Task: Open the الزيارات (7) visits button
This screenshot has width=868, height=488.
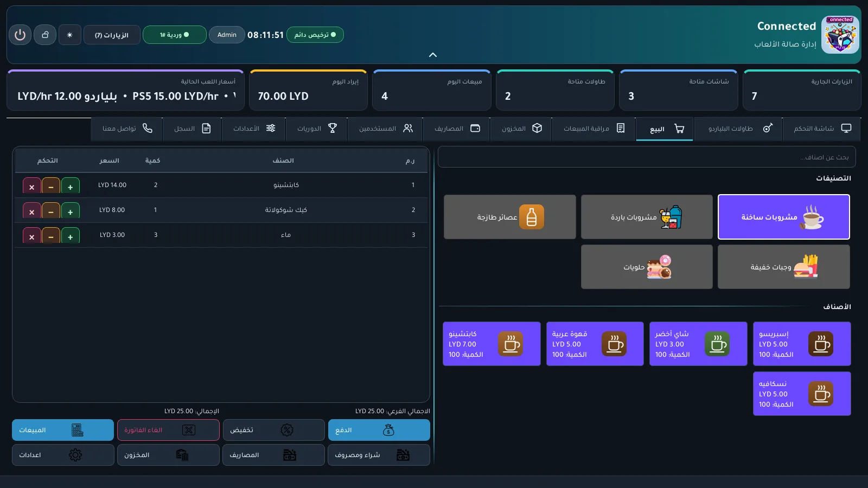Action: click(x=112, y=35)
